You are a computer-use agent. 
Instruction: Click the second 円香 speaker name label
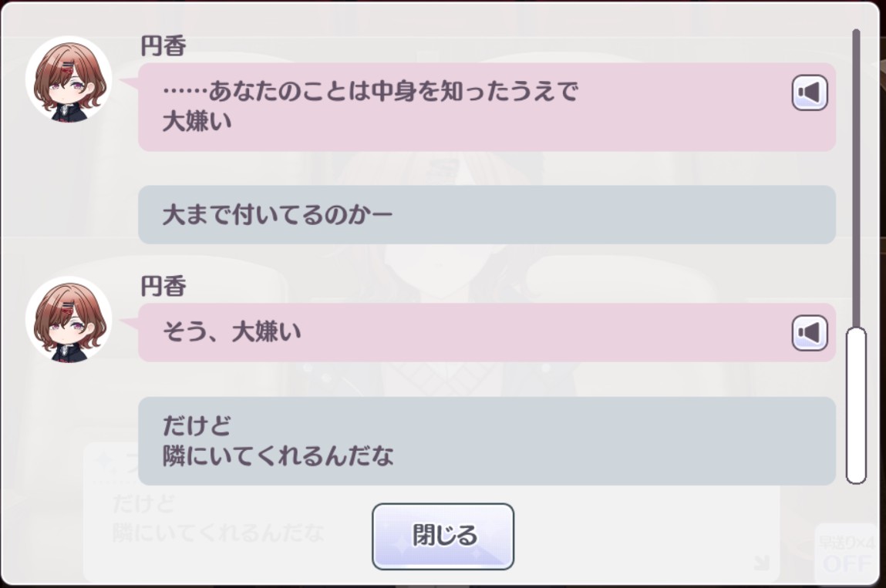coord(163,287)
